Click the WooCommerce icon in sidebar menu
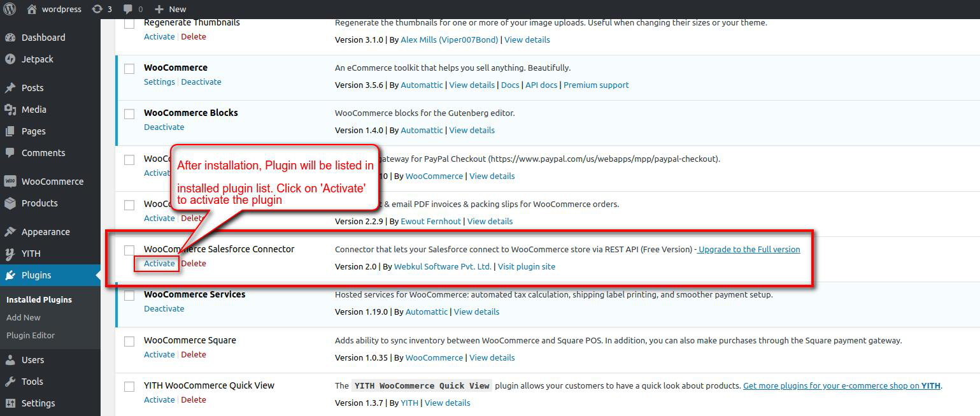The image size is (980, 416). pyautogui.click(x=10, y=182)
